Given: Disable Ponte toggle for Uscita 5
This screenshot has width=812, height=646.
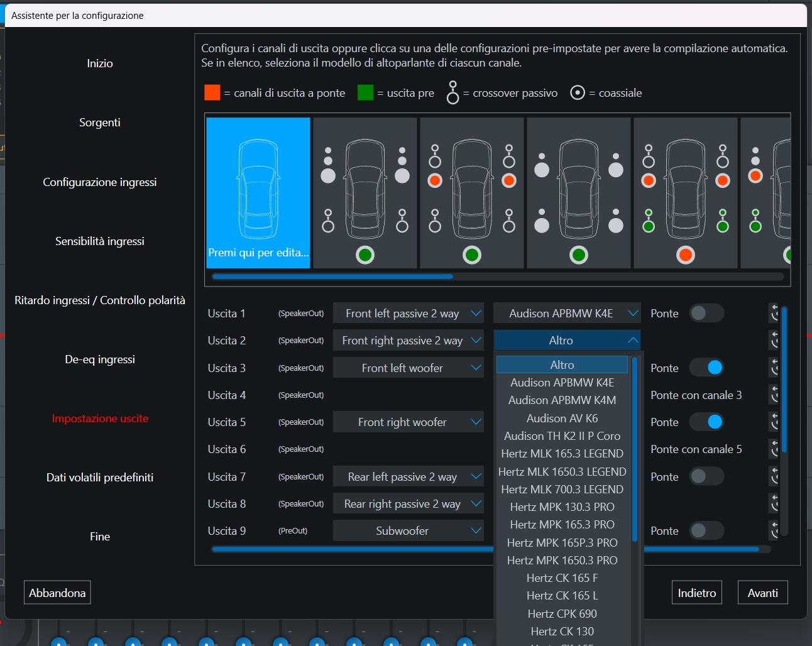Looking at the screenshot, I should pyautogui.click(x=706, y=422).
